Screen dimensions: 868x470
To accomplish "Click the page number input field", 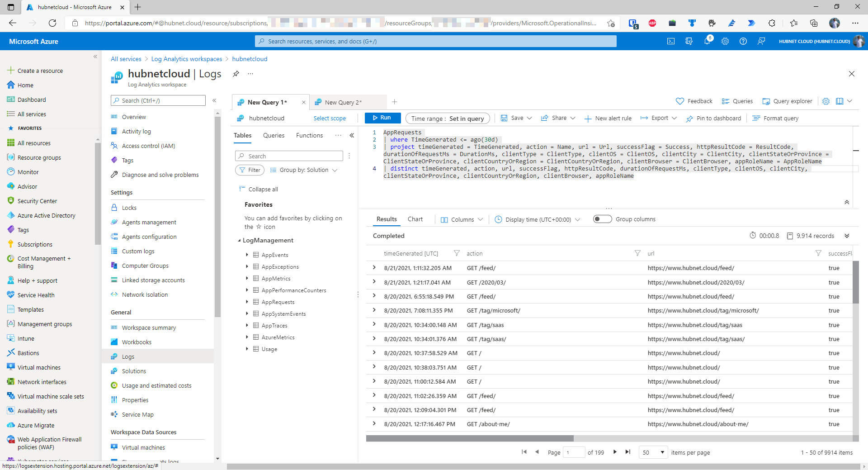I will tap(574, 452).
